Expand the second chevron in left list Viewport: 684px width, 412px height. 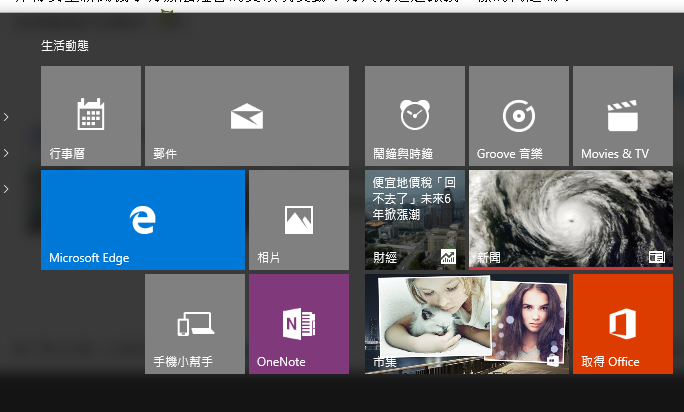point(6,153)
